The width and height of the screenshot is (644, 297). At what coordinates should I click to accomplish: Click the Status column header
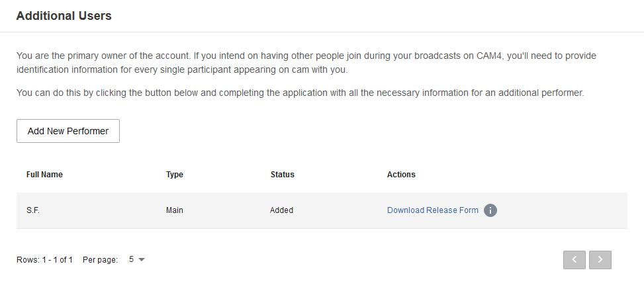coord(282,175)
